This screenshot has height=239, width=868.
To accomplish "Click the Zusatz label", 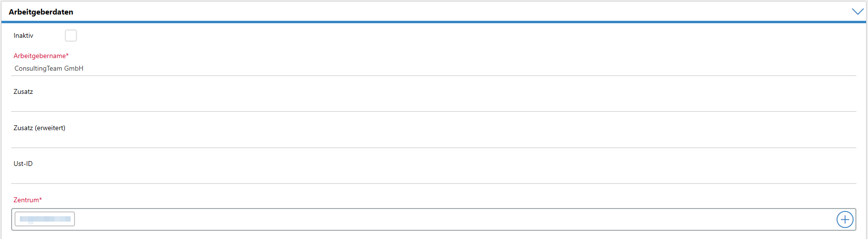I will 23,91.
